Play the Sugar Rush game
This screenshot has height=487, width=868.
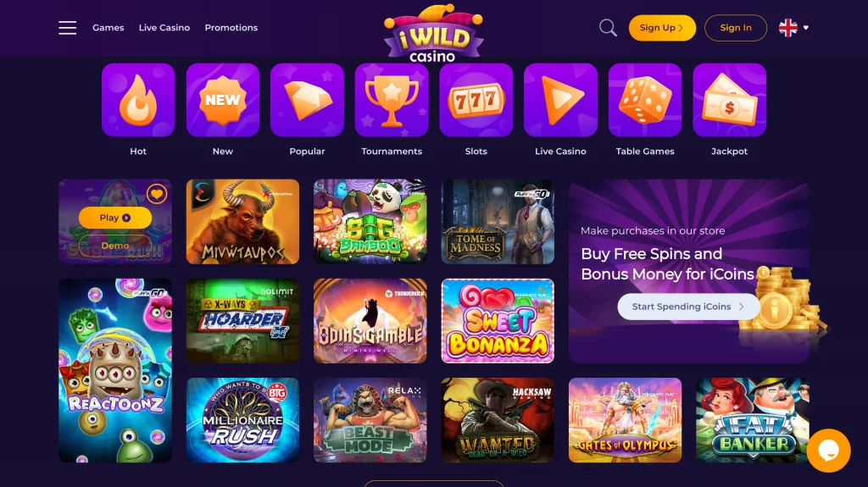pos(115,218)
